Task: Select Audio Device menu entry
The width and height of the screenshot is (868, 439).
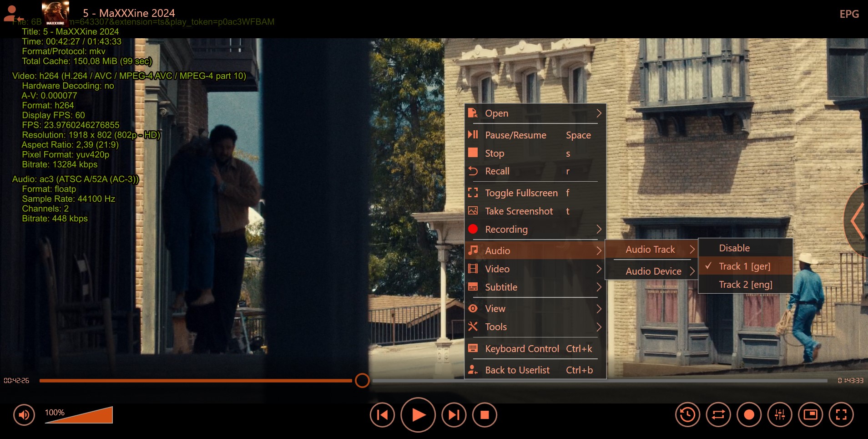Action: [x=651, y=271]
